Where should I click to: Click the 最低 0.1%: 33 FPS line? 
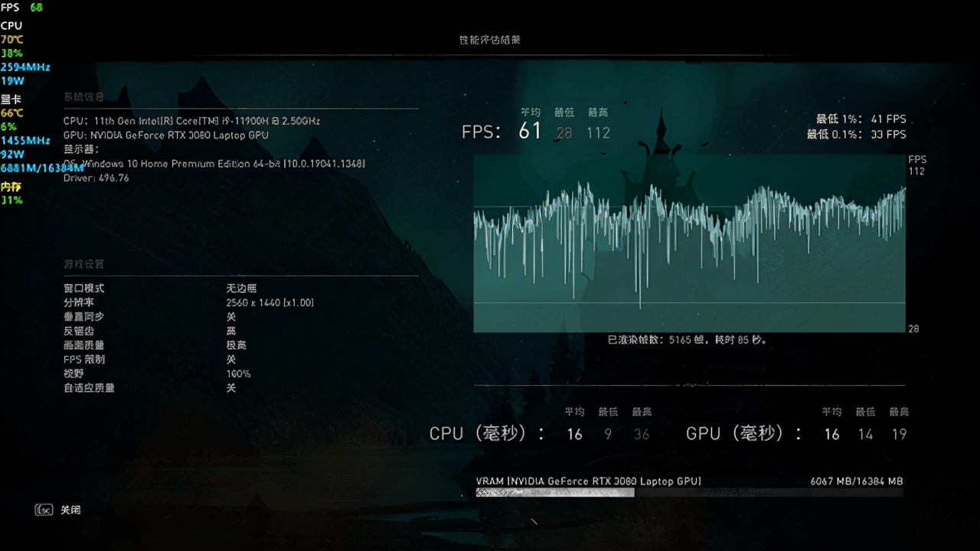click(x=857, y=135)
